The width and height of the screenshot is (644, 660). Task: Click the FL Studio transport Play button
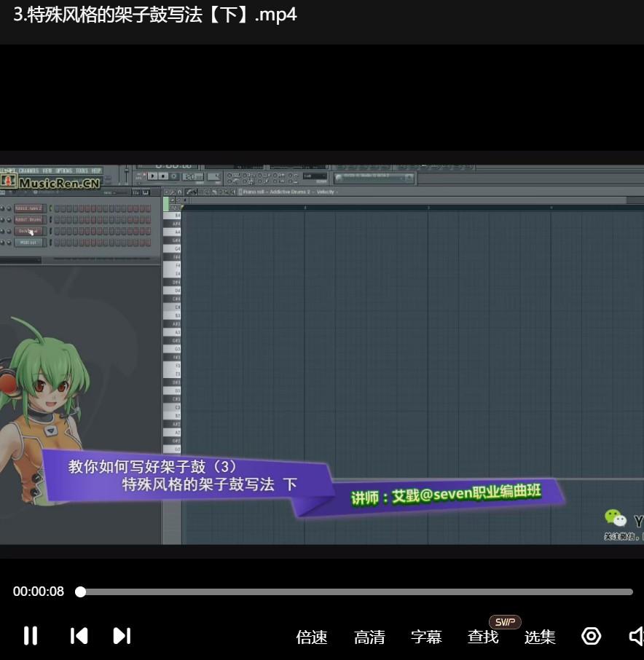click(x=152, y=176)
